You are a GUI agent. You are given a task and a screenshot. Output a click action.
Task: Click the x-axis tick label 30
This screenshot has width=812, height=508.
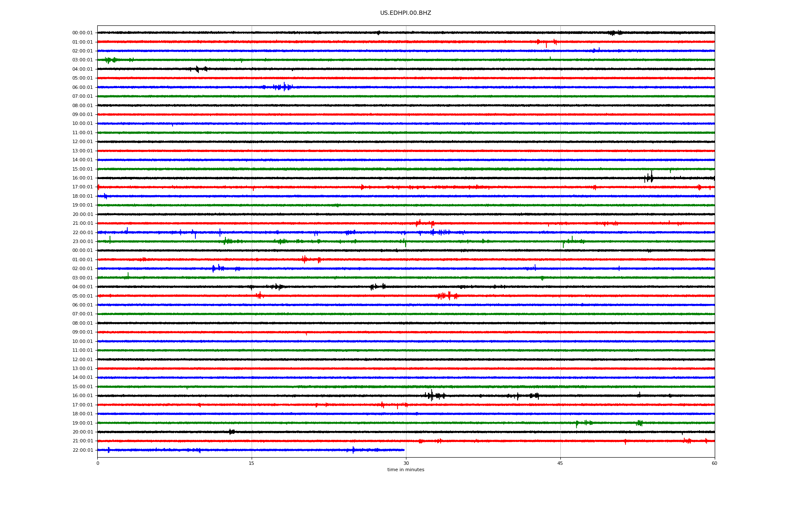coord(406,463)
